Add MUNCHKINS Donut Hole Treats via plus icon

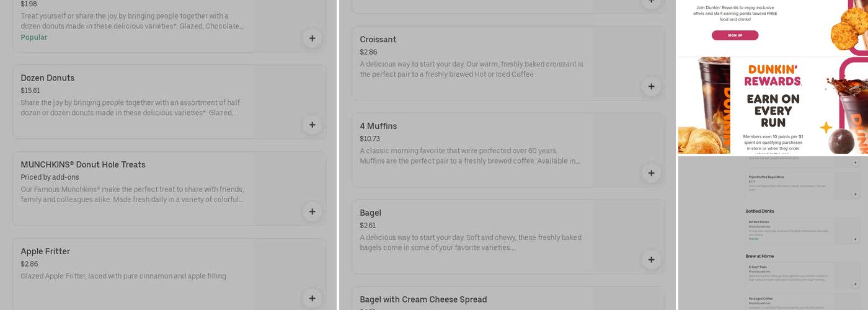tap(312, 211)
